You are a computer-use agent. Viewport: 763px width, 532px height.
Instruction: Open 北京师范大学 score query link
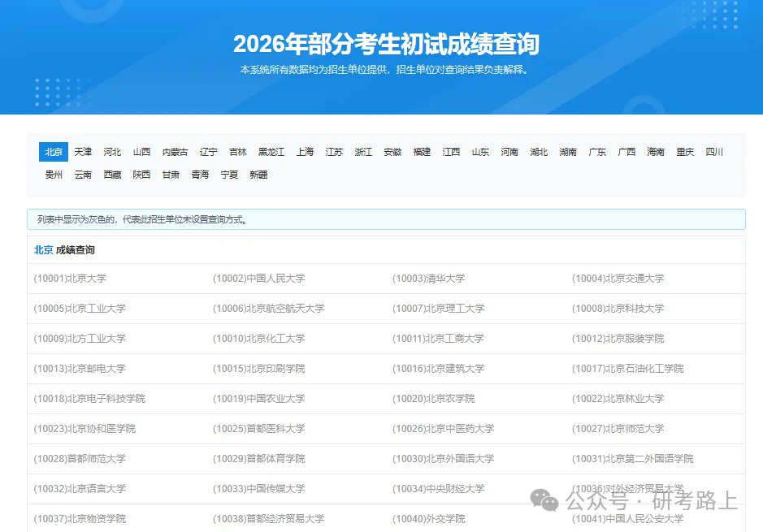click(615, 428)
